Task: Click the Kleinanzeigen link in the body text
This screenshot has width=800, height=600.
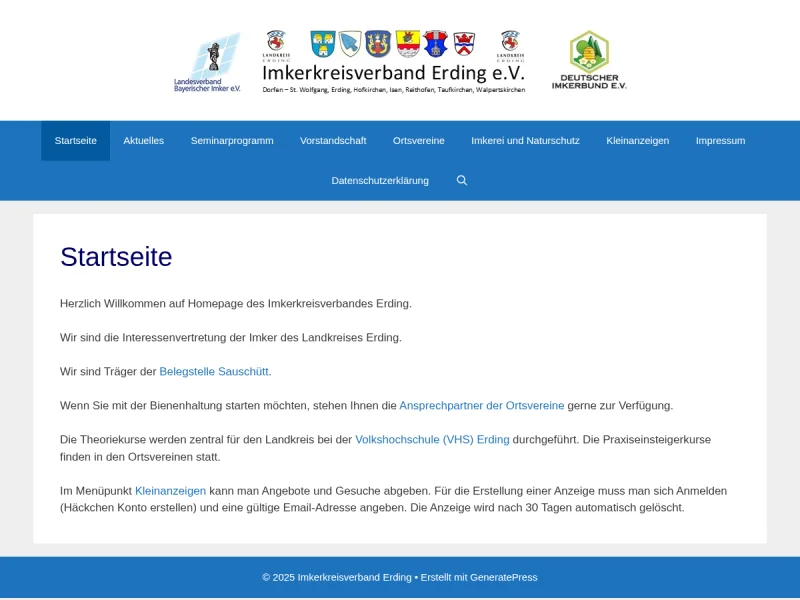Action: [x=170, y=491]
